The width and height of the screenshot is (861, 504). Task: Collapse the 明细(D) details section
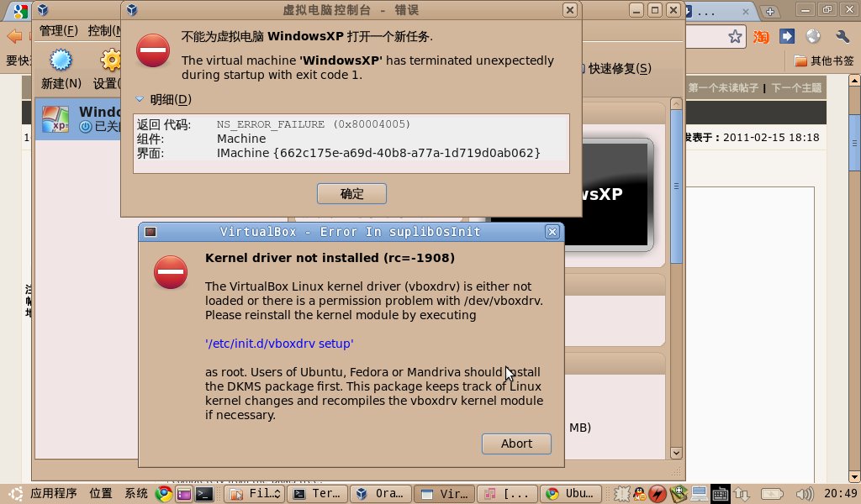[x=140, y=99]
